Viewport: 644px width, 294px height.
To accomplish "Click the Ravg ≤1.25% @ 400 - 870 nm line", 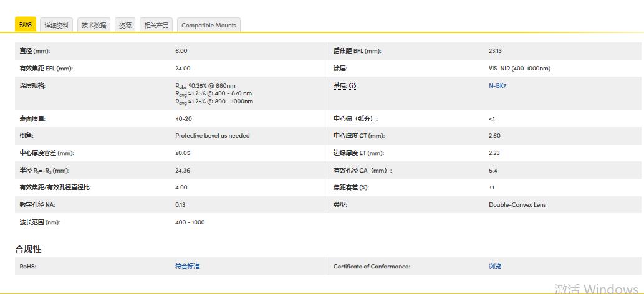I will tap(214, 93).
